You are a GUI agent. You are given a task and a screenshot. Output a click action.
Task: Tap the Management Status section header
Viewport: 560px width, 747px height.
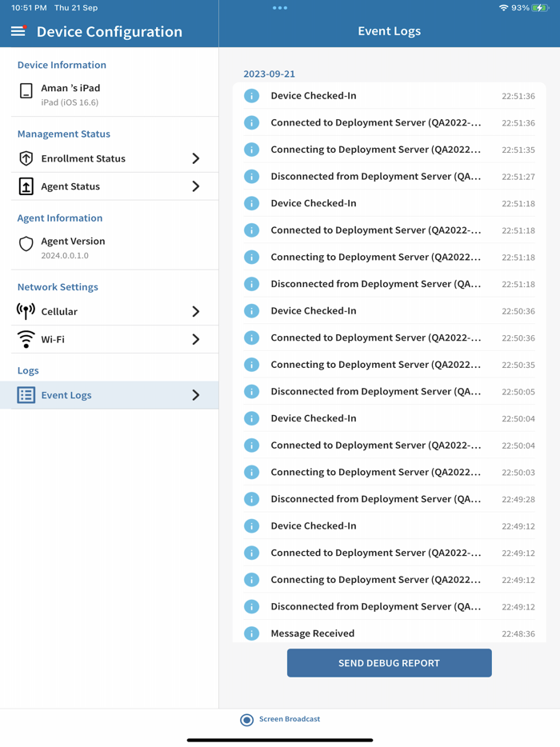(x=64, y=134)
